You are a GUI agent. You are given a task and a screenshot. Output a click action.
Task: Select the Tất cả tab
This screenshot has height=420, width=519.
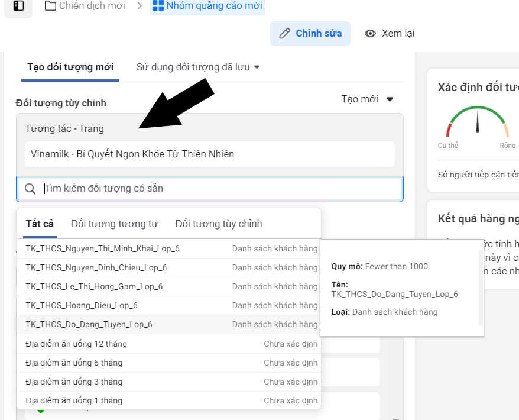click(x=40, y=224)
